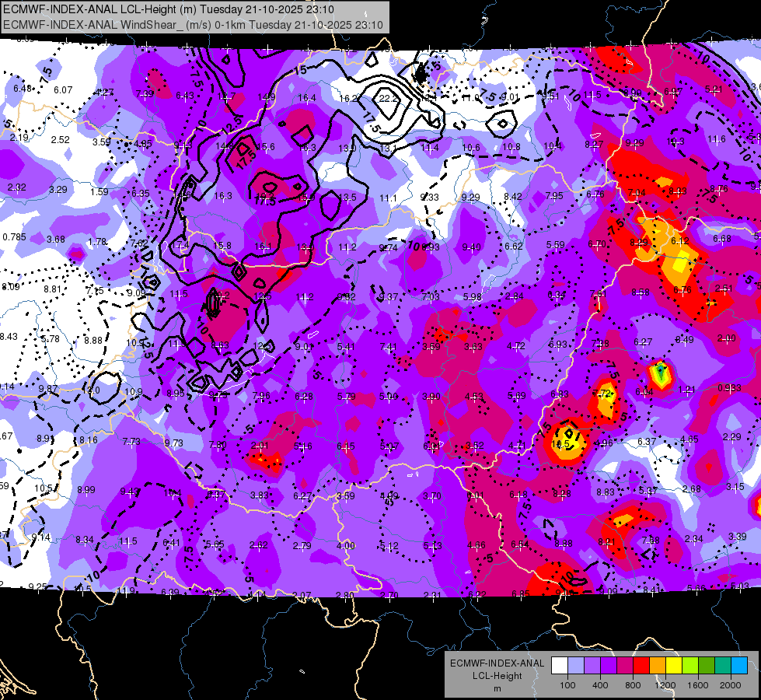
Task: Click the legend title ECMWF-INDEX-ANAL
Action: click(x=497, y=663)
